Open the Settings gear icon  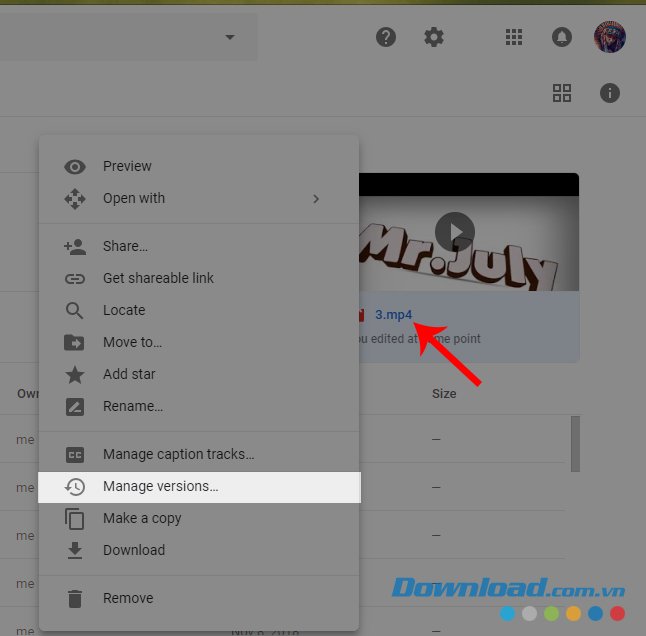[433, 37]
